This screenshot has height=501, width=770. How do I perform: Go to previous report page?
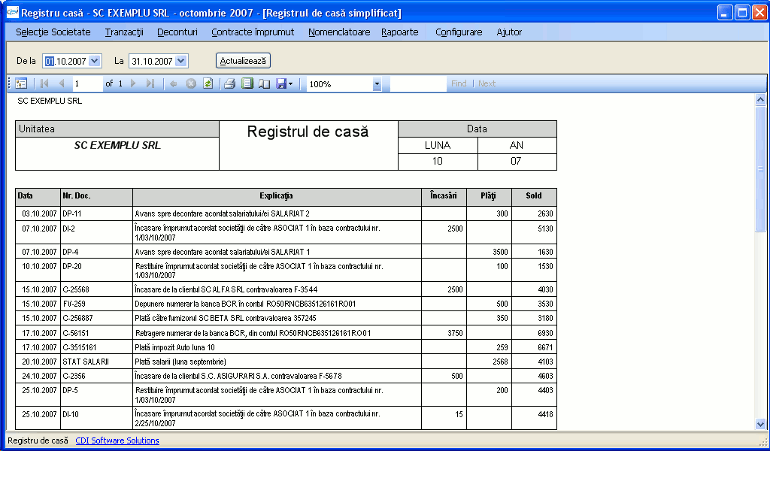(x=62, y=84)
